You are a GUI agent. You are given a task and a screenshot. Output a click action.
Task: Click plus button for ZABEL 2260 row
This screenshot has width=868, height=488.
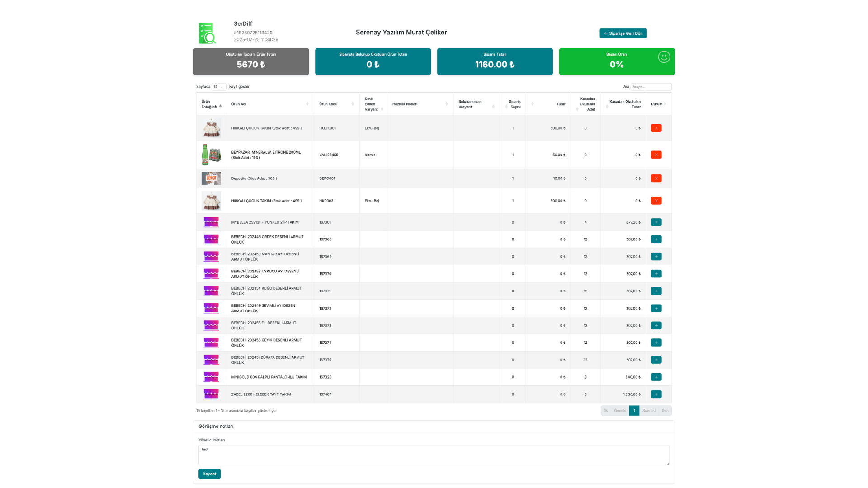pos(656,394)
